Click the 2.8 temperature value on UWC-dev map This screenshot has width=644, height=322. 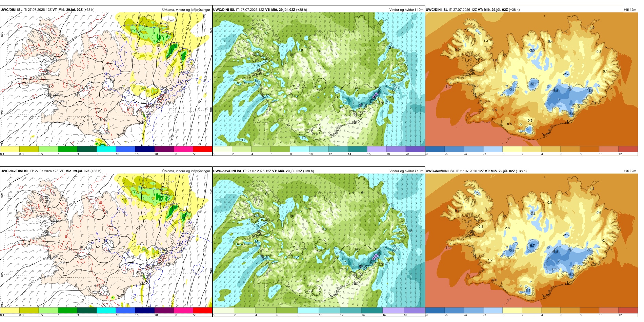[x=507, y=228]
